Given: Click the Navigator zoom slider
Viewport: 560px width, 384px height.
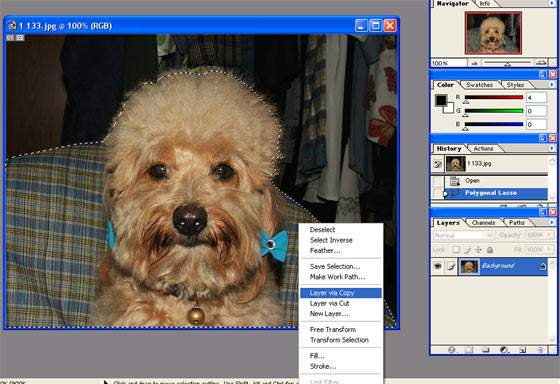Looking at the screenshot, I should click(508, 63).
